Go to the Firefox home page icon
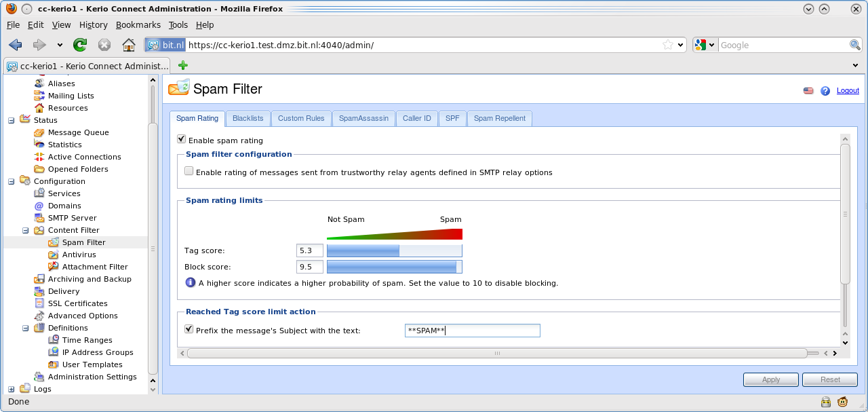This screenshot has height=412, width=868. coord(129,45)
